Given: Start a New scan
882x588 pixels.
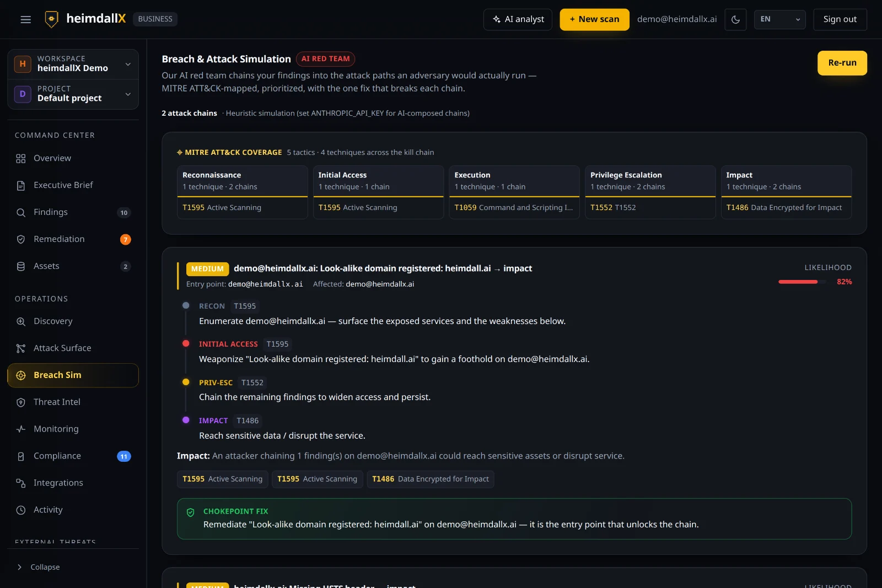Looking at the screenshot, I should pyautogui.click(x=594, y=19).
